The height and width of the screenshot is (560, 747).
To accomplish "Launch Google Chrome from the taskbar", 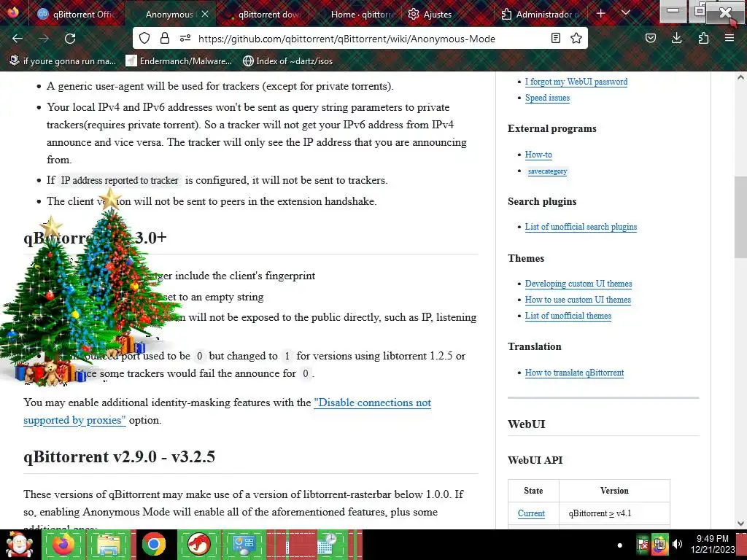I will 153,545.
